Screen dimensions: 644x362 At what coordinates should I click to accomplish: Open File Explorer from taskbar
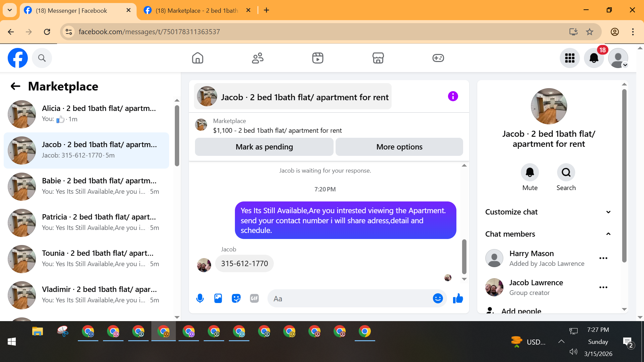click(x=38, y=331)
